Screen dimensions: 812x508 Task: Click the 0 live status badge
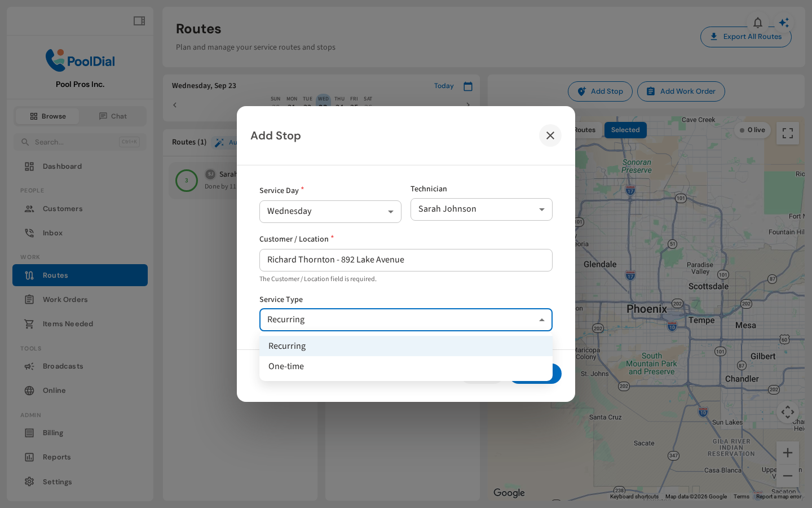[752, 130]
